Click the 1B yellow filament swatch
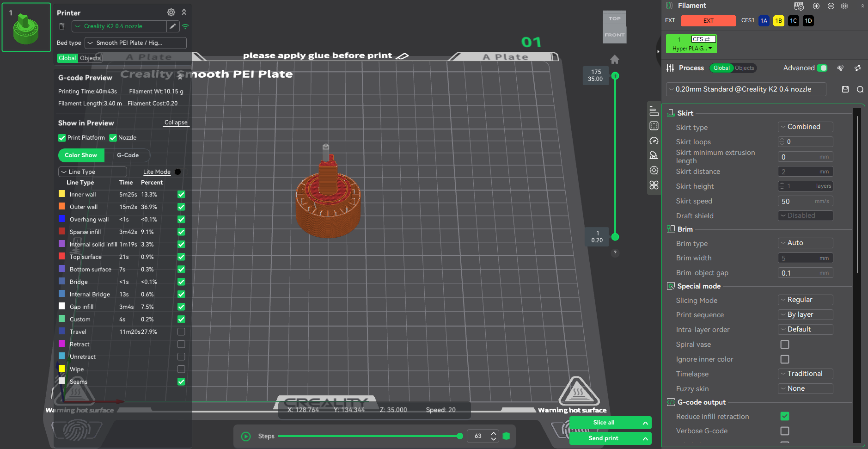 click(779, 21)
